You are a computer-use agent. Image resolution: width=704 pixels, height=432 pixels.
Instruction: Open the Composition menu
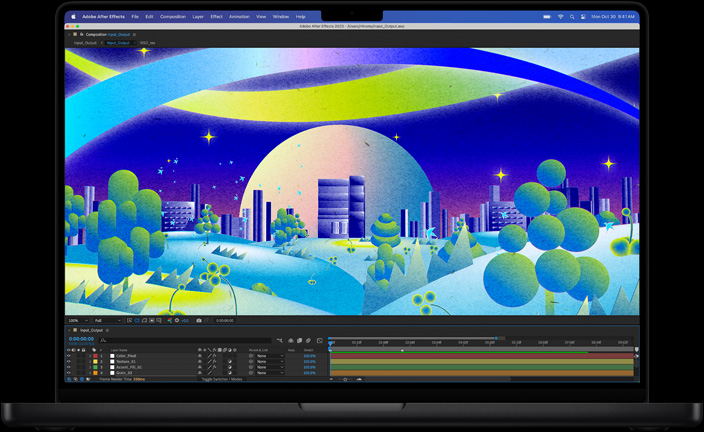pos(172,16)
